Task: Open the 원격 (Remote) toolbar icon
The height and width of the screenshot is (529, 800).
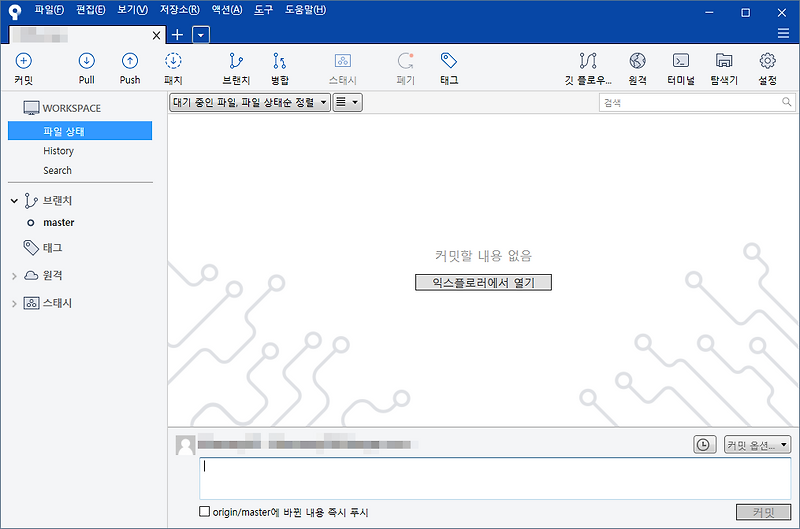Action: [637, 61]
